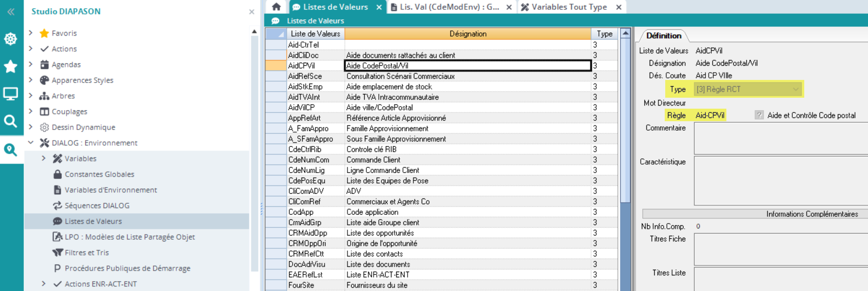
Task: Collapse the DIALOG : Environnement node
Action: 31,143
